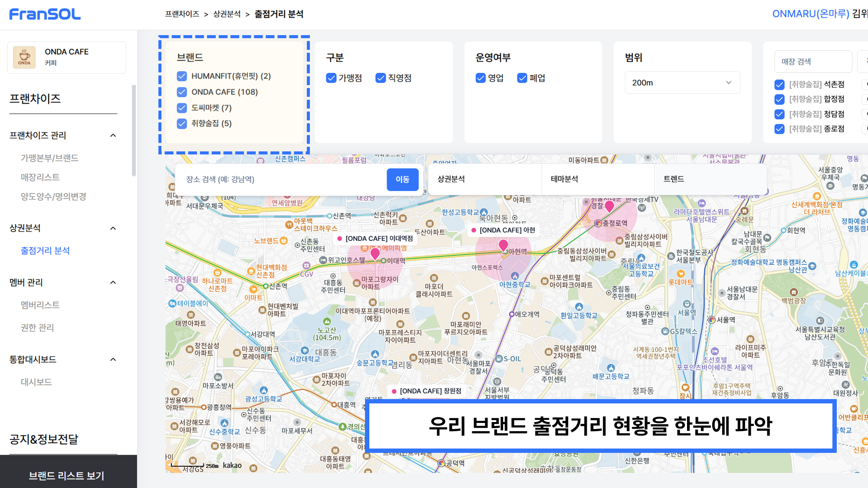Switch to the 트렌드 map tab
The width and height of the screenshot is (868, 488).
point(710,179)
